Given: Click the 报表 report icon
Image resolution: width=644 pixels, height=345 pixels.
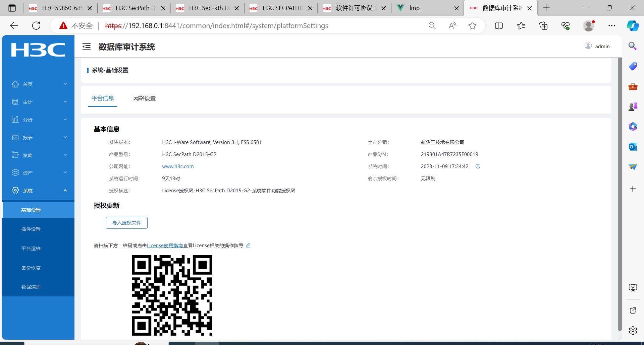Looking at the screenshot, I should coord(15,137).
